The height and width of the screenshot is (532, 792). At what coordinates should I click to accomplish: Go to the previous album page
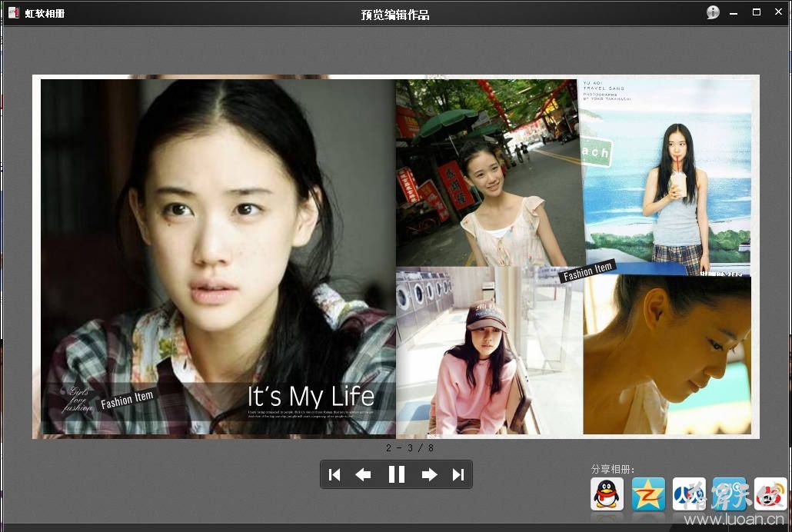[363, 475]
